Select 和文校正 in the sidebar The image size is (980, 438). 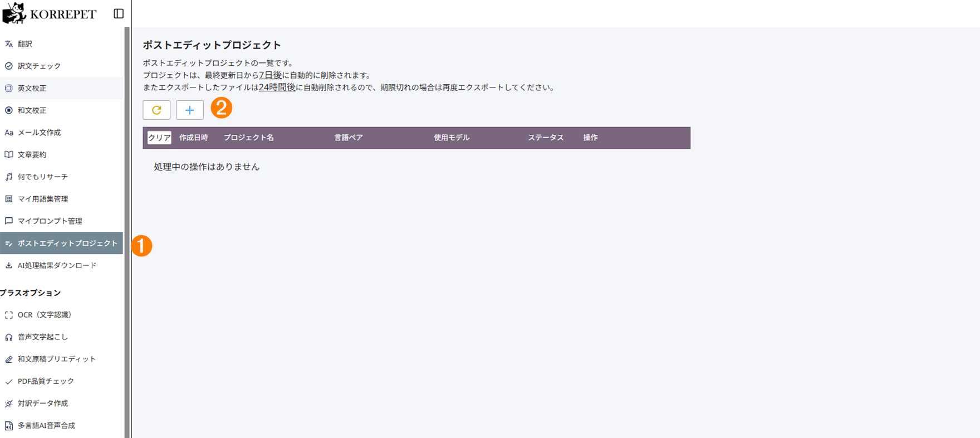[61, 110]
